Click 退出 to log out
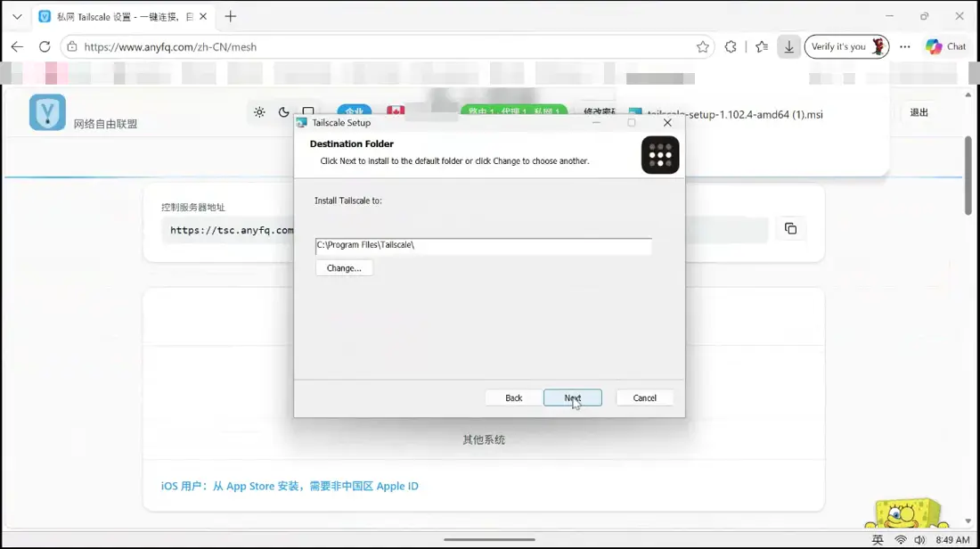 919,112
